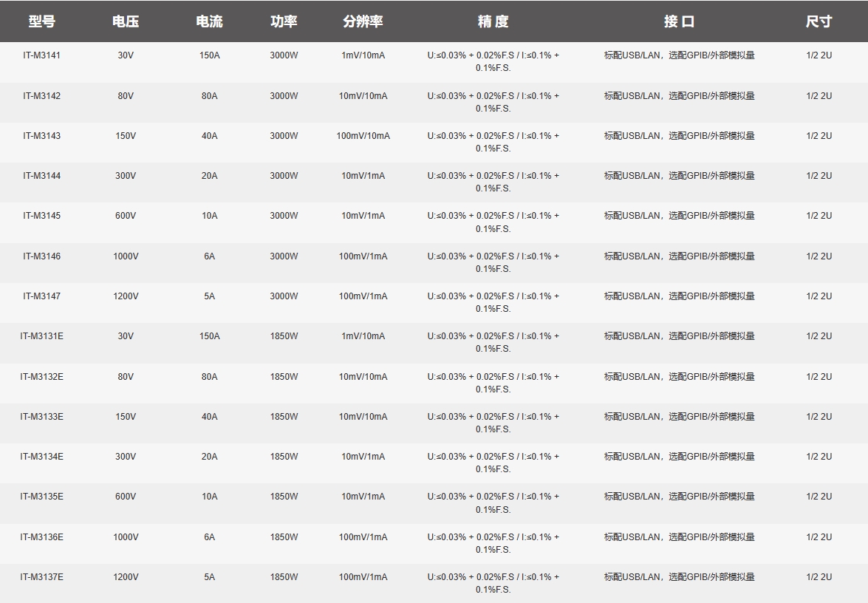Viewport: 868px width, 603px height.
Task: Click the 分辨率 column header
Action: point(364,21)
